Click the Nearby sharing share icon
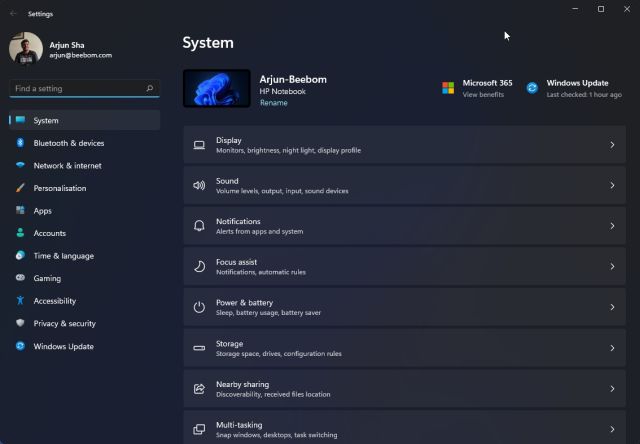The width and height of the screenshot is (640, 444). (199, 388)
